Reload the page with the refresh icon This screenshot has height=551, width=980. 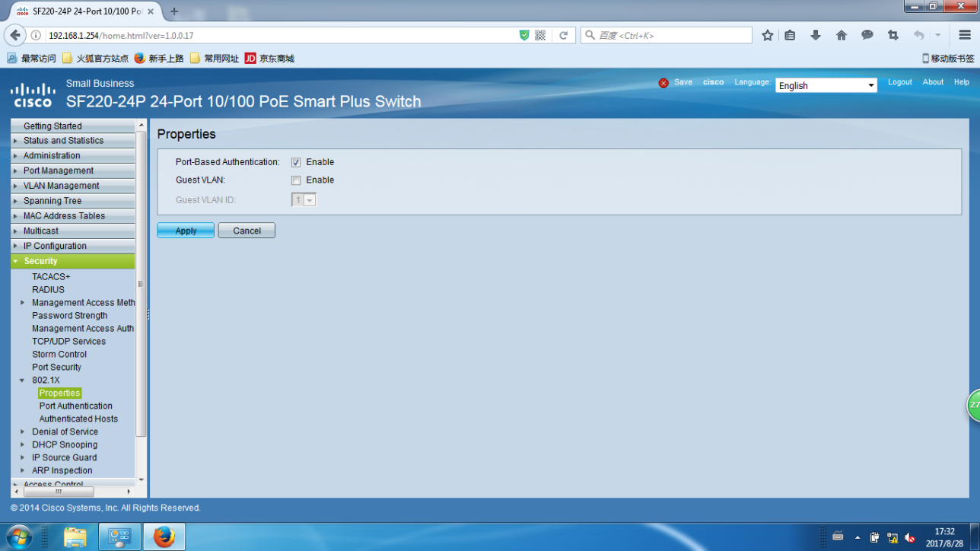(563, 35)
